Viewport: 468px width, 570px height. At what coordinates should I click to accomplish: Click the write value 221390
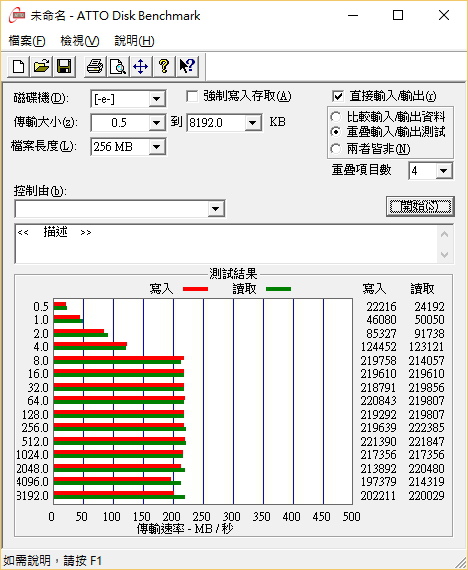click(x=378, y=441)
